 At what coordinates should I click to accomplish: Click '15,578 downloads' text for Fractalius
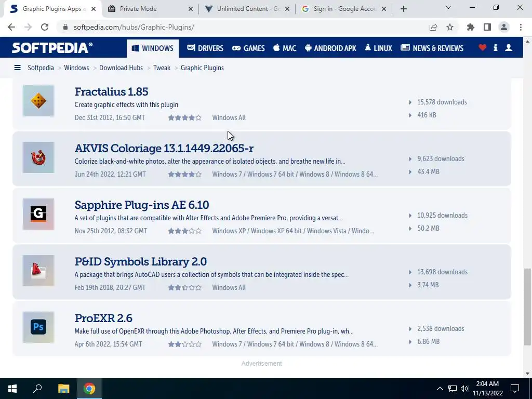[442, 102]
